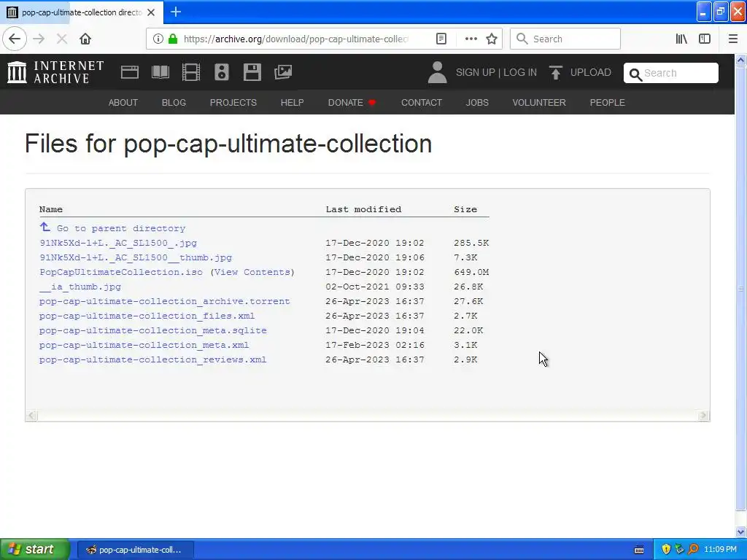Open the Video film strip icon

coord(191,72)
